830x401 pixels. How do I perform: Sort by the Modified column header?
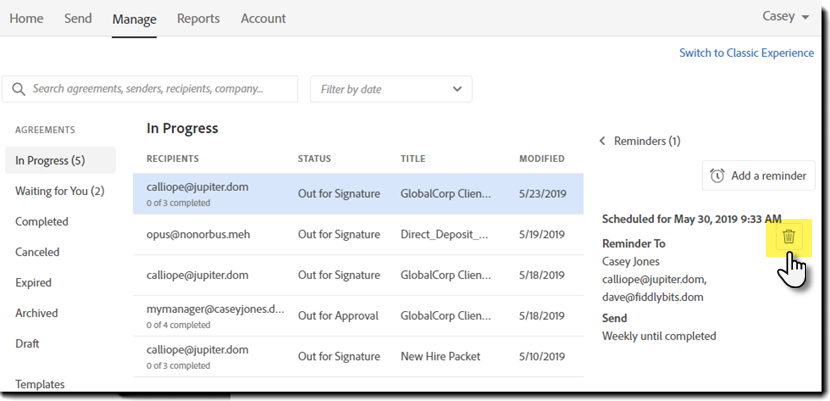[x=541, y=159]
